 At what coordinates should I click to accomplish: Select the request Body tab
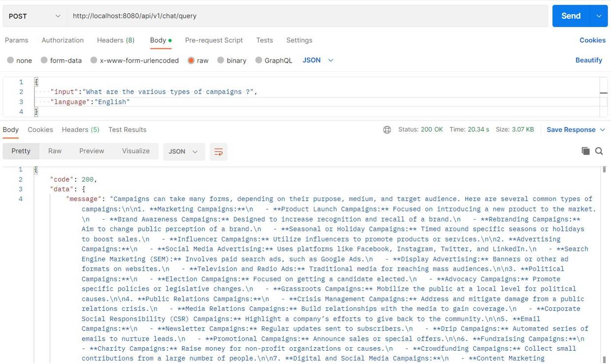pyautogui.click(x=161, y=40)
